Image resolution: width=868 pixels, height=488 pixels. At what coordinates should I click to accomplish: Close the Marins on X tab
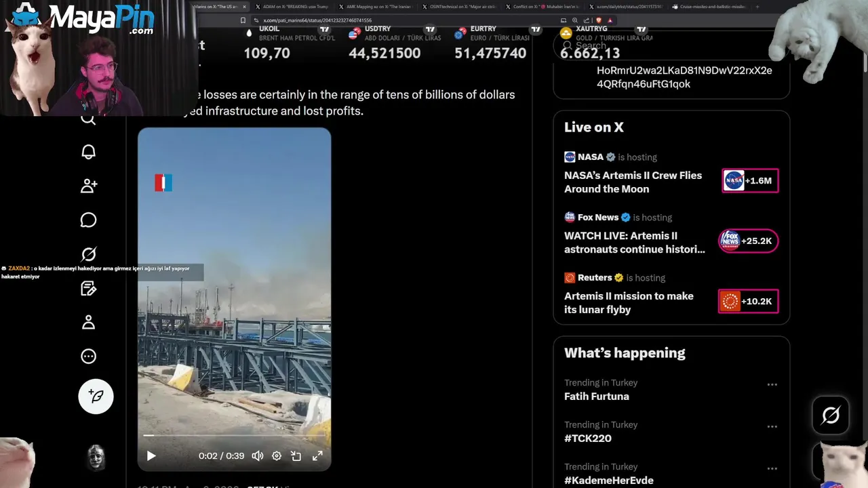(x=244, y=7)
